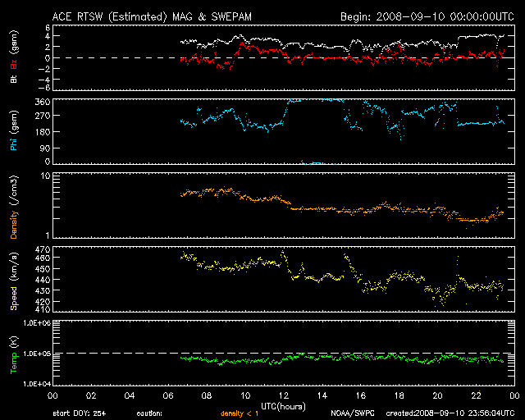
Task: Click the "440" tick label on the Speed axis
Action: tap(43, 280)
